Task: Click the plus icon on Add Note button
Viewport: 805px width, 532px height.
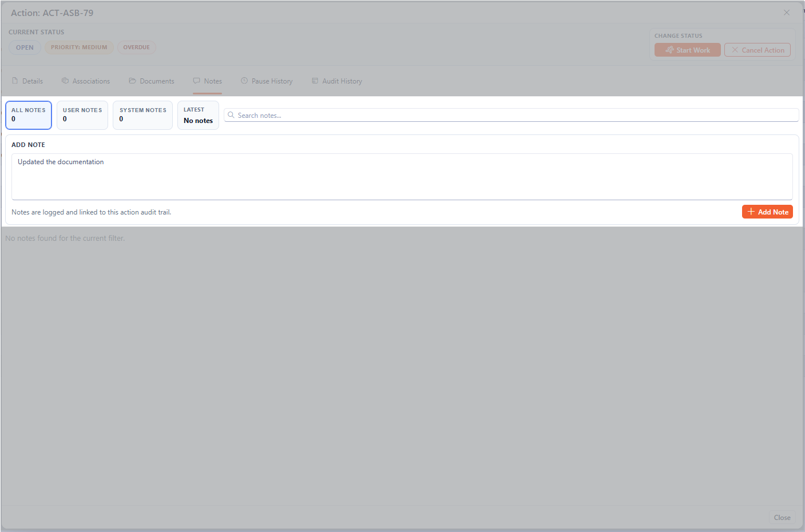Action: click(751, 212)
